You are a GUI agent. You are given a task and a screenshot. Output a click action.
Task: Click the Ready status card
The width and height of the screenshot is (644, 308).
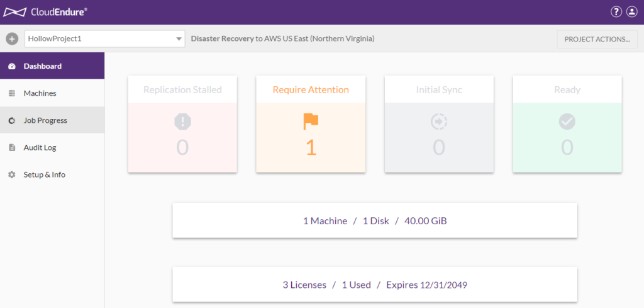pyautogui.click(x=567, y=124)
